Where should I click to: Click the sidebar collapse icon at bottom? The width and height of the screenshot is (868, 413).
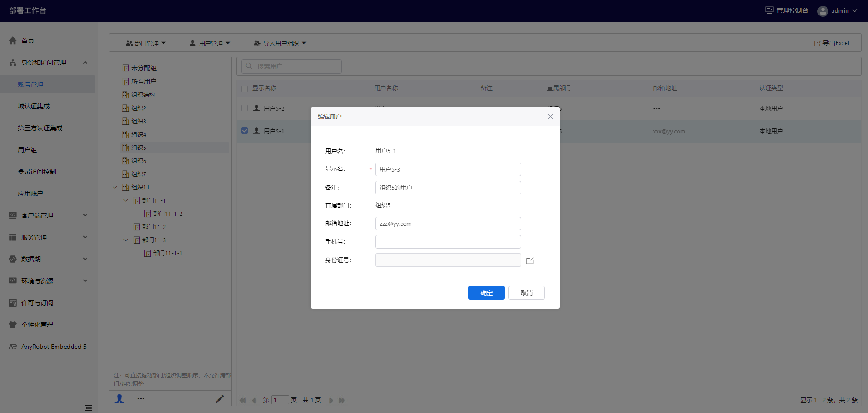coord(88,408)
